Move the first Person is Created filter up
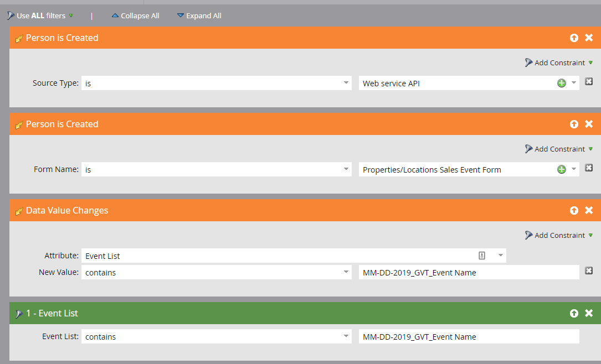Viewport: 601px width, 364px height. pyautogui.click(x=574, y=38)
